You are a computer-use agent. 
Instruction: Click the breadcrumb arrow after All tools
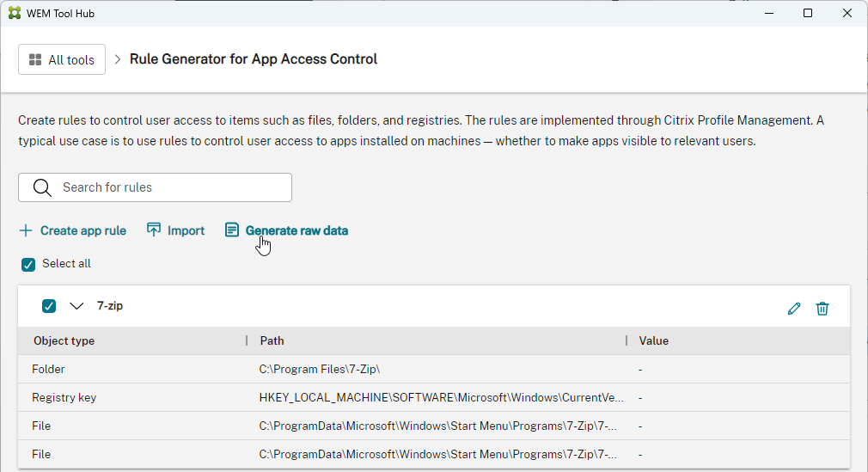(118, 60)
